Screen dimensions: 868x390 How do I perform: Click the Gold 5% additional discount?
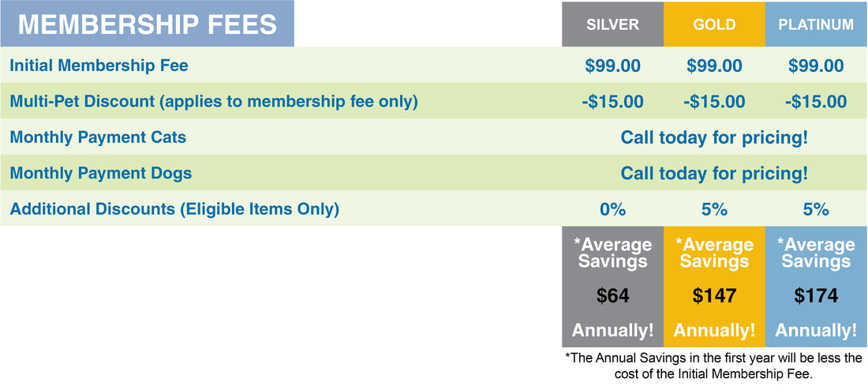[x=715, y=209]
